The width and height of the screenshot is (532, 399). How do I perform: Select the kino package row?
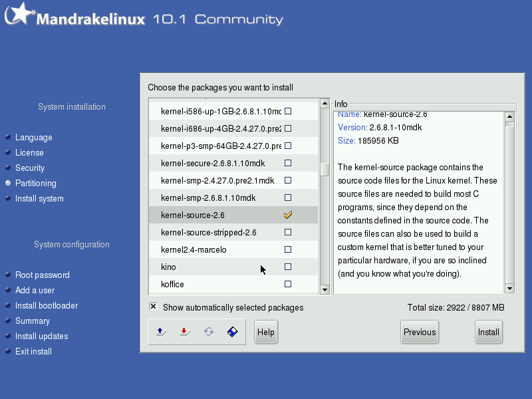tap(233, 267)
